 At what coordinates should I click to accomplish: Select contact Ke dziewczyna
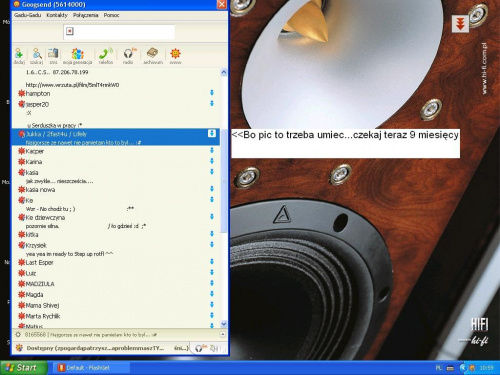pyautogui.click(x=45, y=218)
